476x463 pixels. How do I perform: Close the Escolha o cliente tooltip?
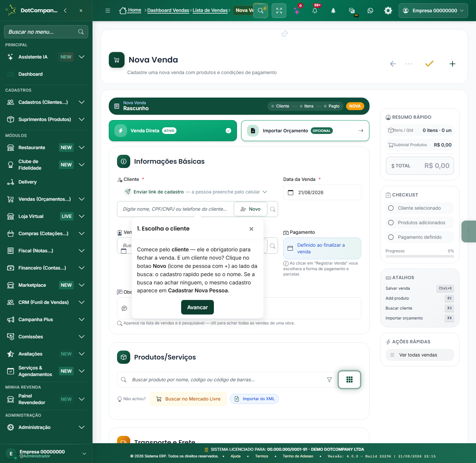click(251, 229)
